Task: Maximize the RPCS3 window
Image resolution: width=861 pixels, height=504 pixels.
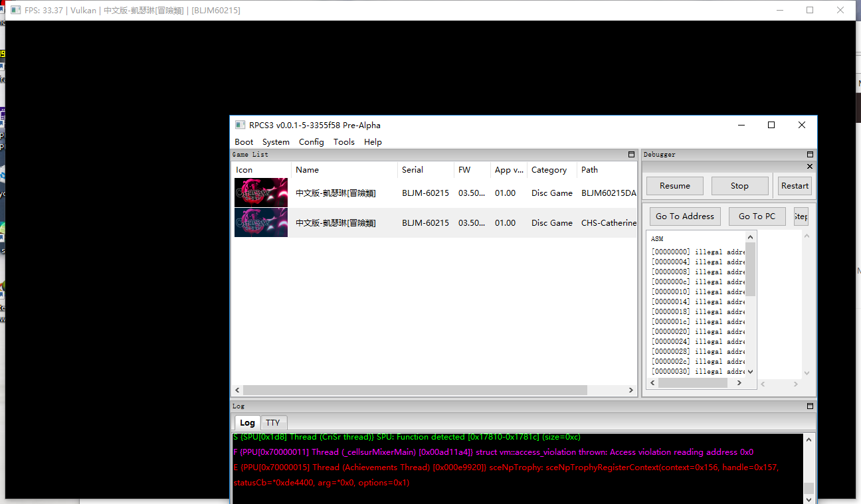Action: pos(771,125)
